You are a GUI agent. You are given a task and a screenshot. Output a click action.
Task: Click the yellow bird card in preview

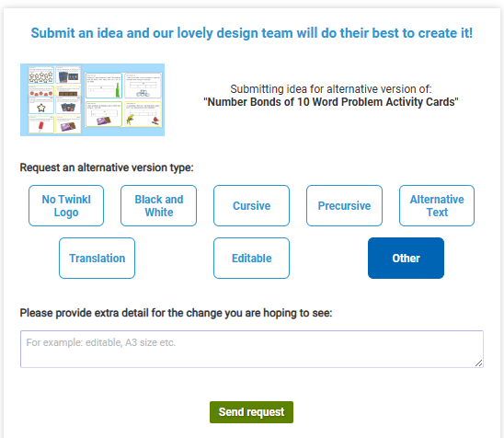tap(143, 114)
